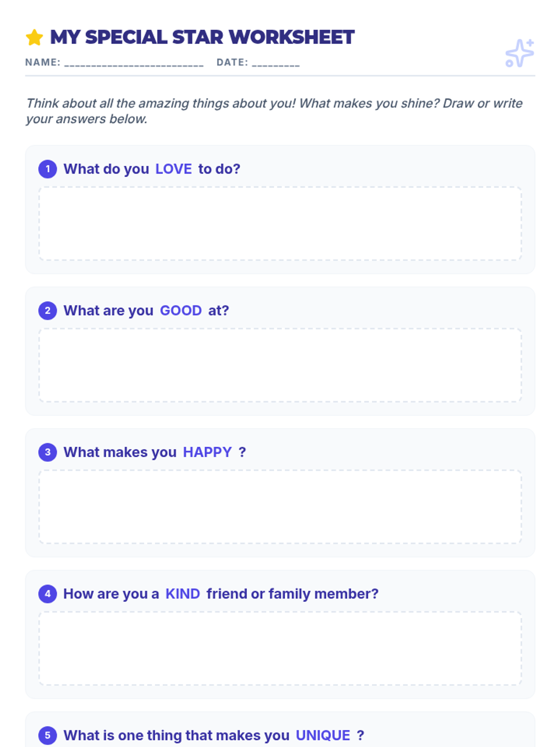560x747 pixels.
Task: Click answer box under GOOD question
Action: click(x=280, y=365)
